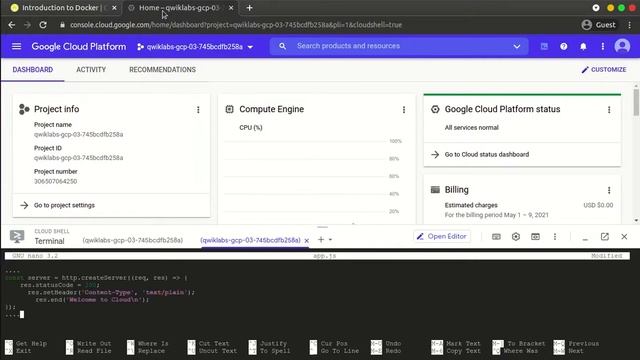This screenshot has height=360, width=640.
Task: Open a new browser tab
Action: pos(249,8)
